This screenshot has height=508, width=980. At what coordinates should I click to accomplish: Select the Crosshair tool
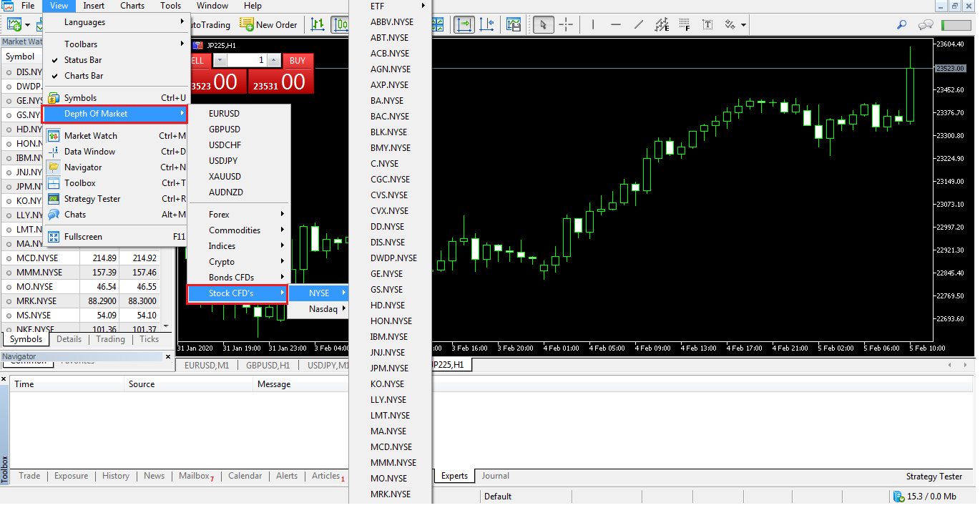point(566,25)
